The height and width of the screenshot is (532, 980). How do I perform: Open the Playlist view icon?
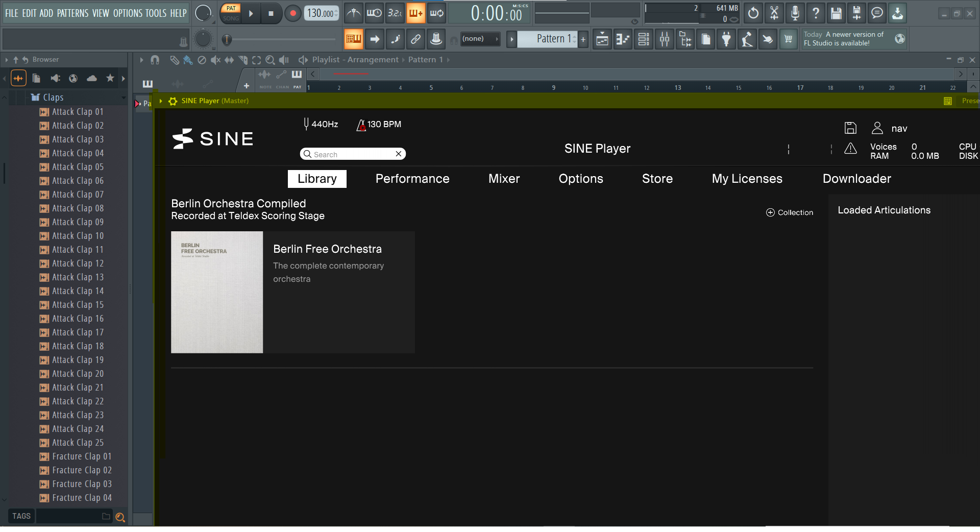(x=602, y=39)
